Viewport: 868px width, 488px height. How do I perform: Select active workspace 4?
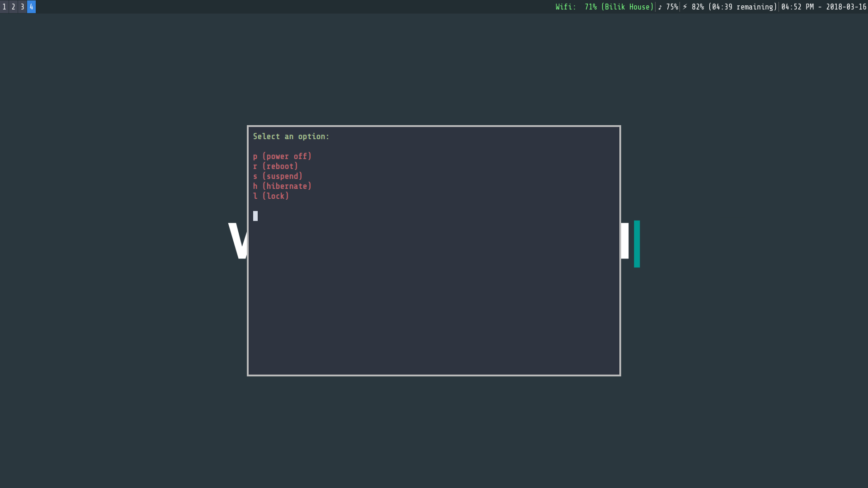point(31,7)
